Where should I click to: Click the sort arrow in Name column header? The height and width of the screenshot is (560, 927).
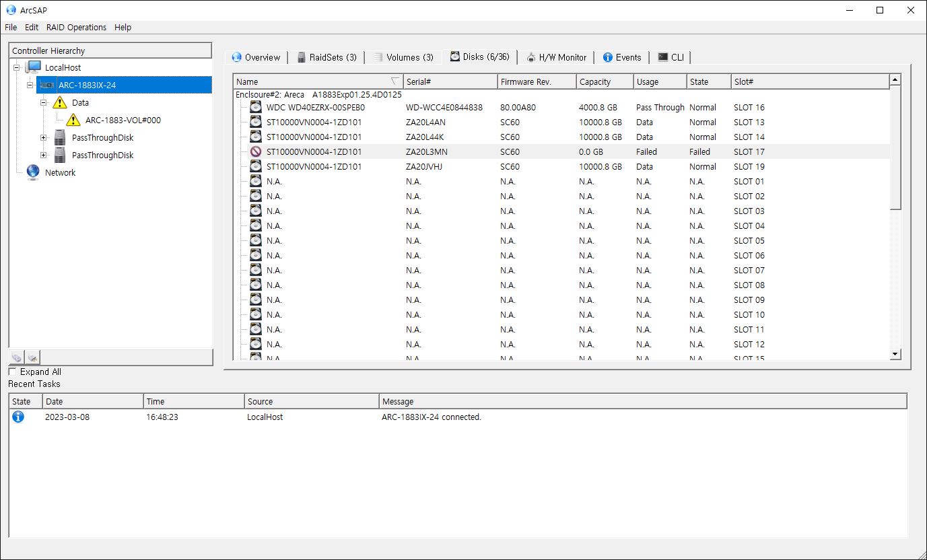pyautogui.click(x=395, y=81)
